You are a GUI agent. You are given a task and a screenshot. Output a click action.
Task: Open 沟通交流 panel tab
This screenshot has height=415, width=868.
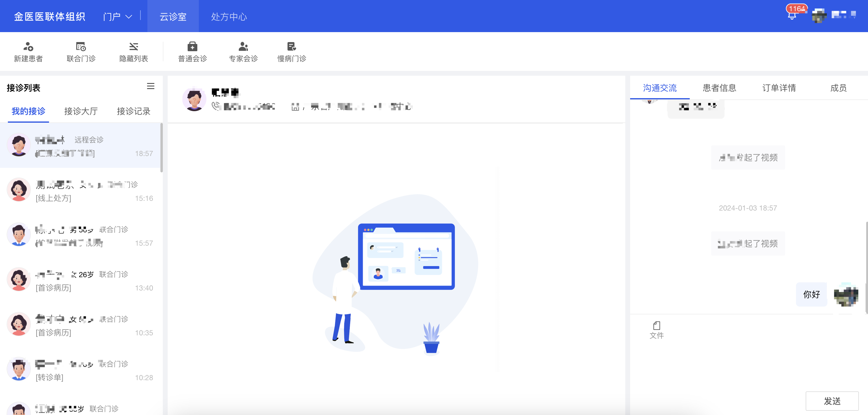(x=659, y=88)
